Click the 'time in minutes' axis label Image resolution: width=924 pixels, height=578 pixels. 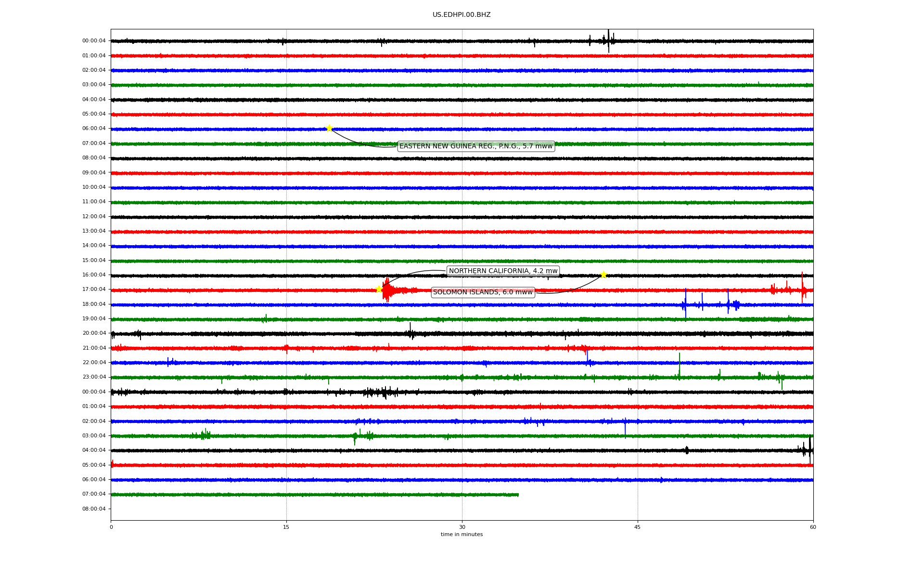click(462, 534)
